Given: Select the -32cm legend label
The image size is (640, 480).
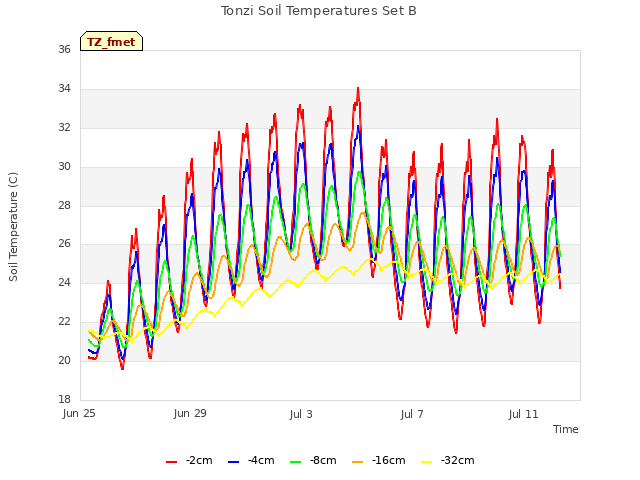Looking at the screenshot, I should (458, 460).
